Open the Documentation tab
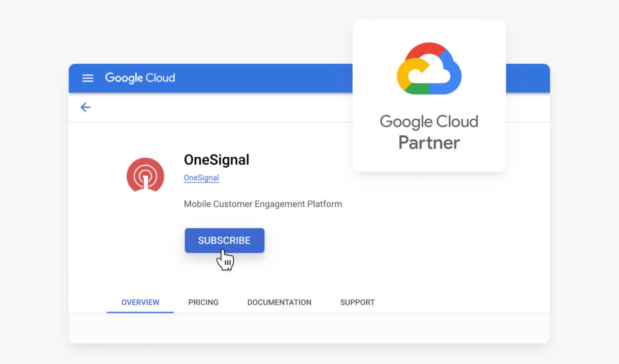This screenshot has width=619, height=364. (279, 302)
